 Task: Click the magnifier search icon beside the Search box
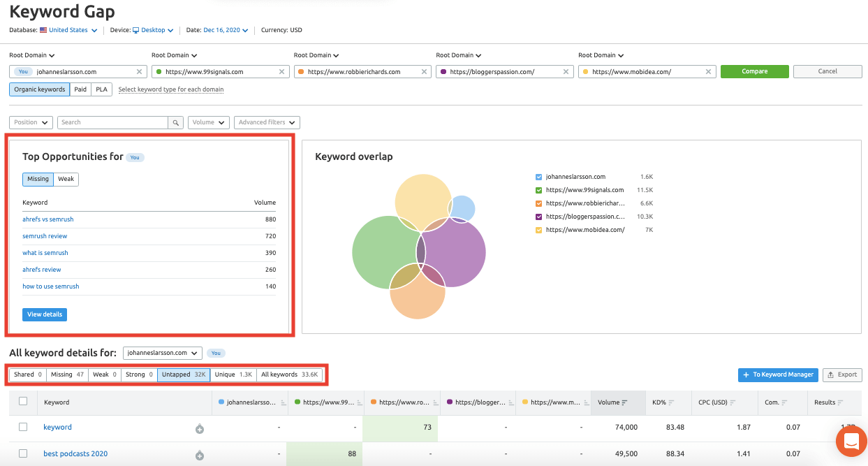(176, 122)
